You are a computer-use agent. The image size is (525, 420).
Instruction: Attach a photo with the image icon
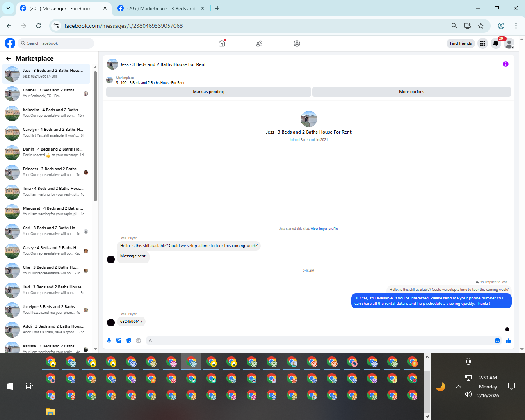[x=119, y=341]
